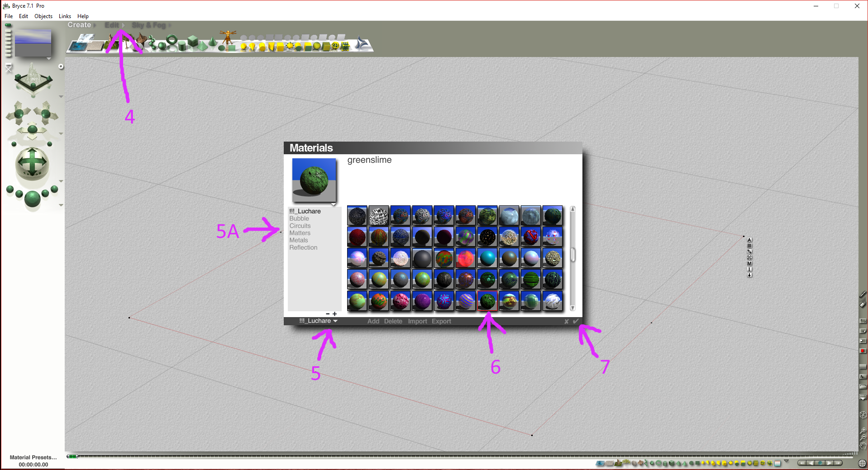Click the M attribute icon beside the object

click(x=749, y=263)
